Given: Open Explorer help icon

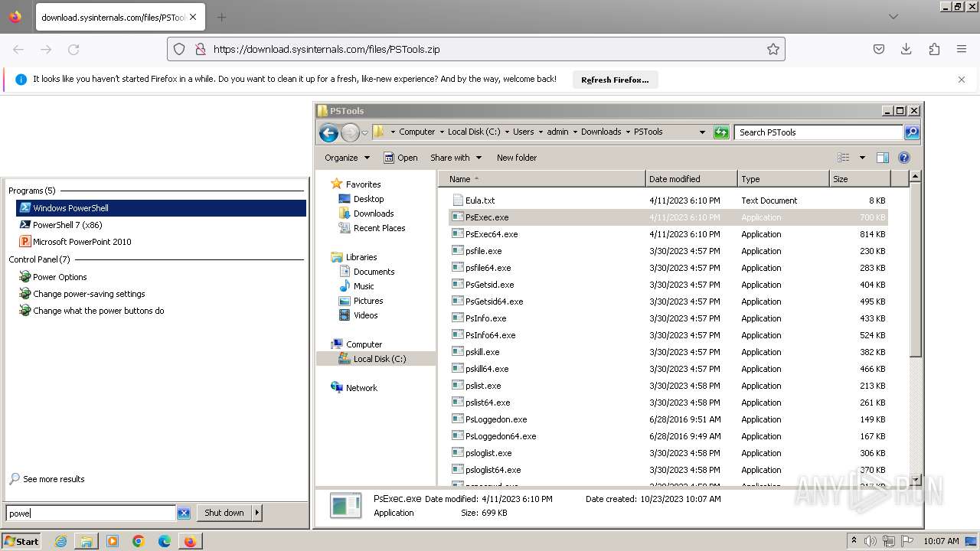Looking at the screenshot, I should coord(904,158).
